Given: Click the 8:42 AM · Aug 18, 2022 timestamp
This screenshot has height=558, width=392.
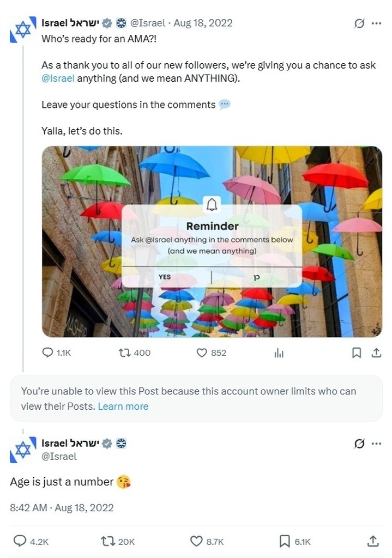Looking at the screenshot, I should pyautogui.click(x=62, y=507).
